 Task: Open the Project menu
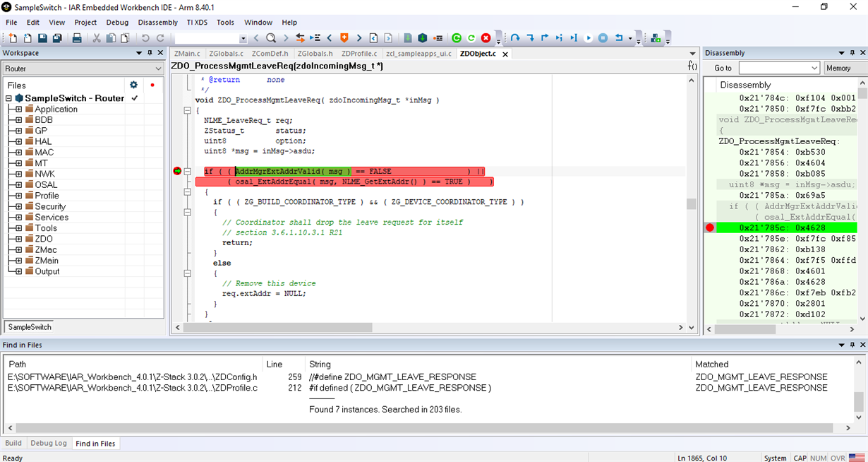coord(85,22)
